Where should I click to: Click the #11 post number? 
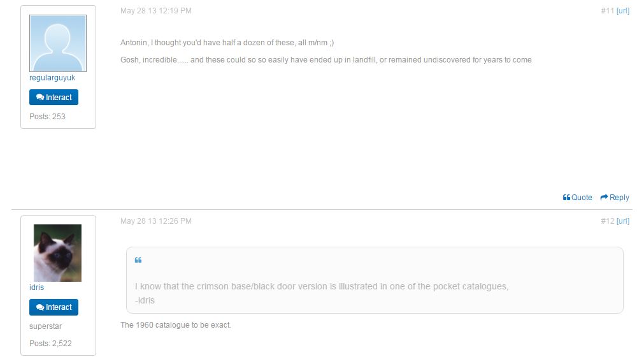click(x=607, y=11)
